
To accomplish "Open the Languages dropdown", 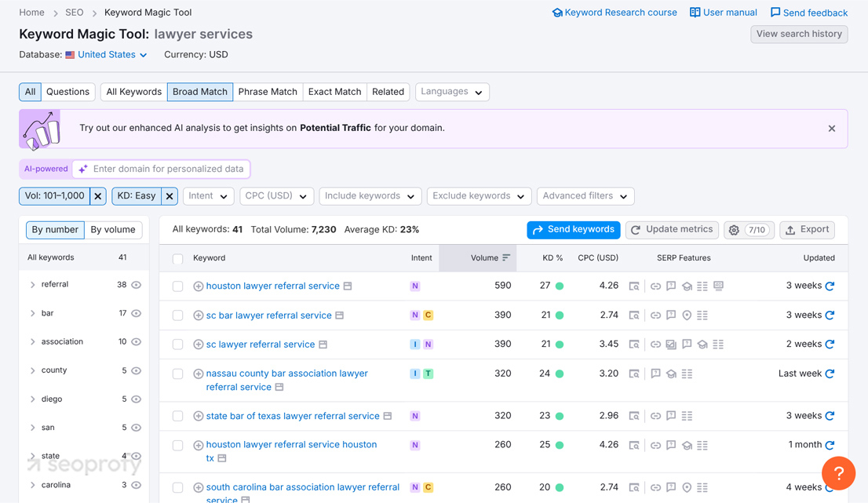I will pos(452,92).
